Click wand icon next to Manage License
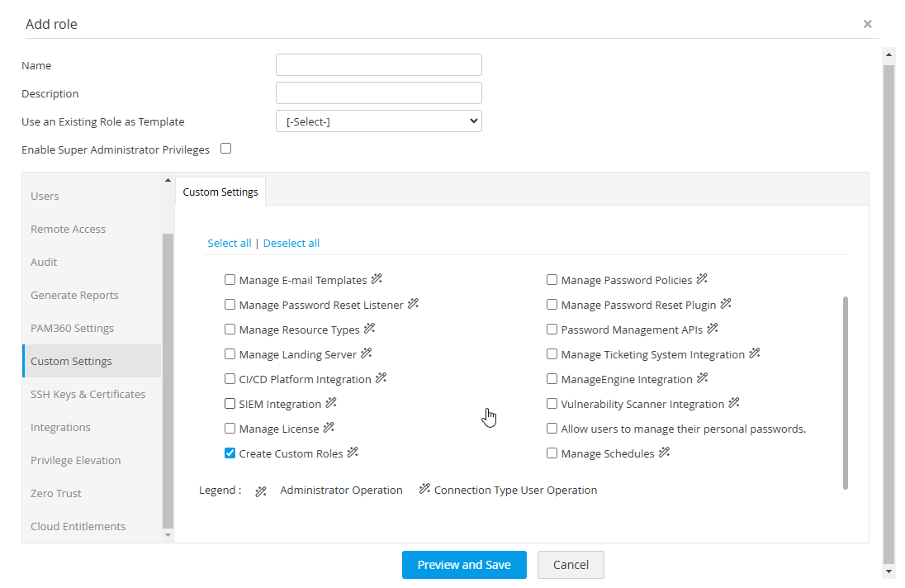 click(x=329, y=428)
